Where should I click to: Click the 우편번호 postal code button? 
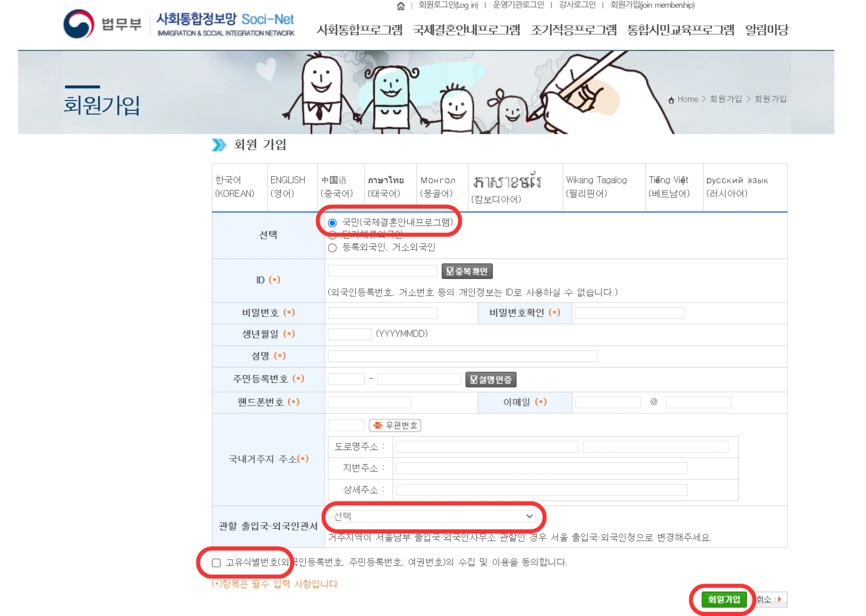tap(395, 425)
